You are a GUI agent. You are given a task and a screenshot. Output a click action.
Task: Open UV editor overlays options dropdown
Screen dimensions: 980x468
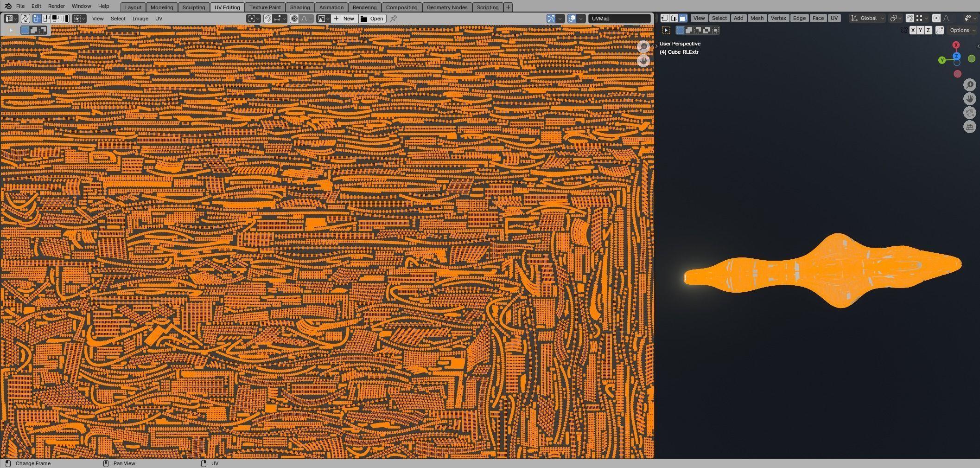(x=581, y=19)
